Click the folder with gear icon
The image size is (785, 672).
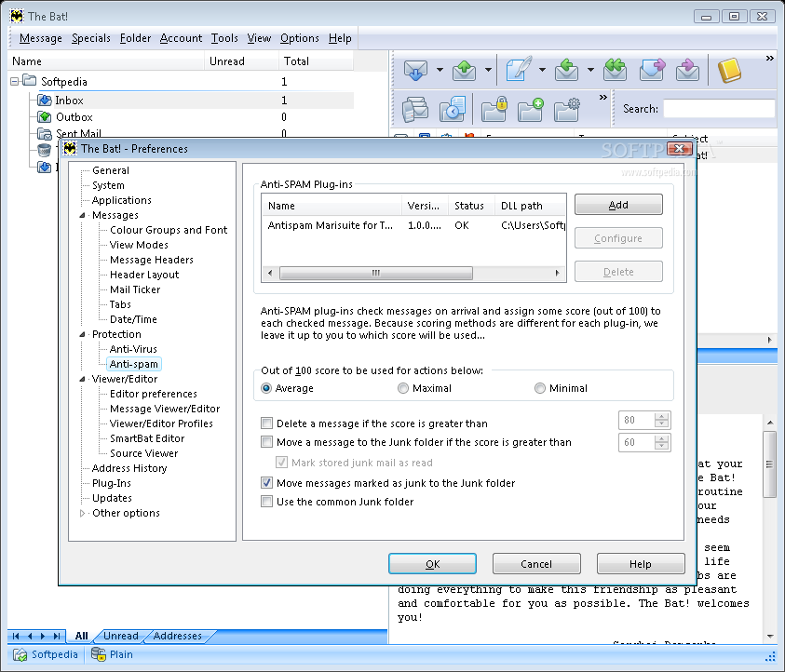tap(567, 109)
